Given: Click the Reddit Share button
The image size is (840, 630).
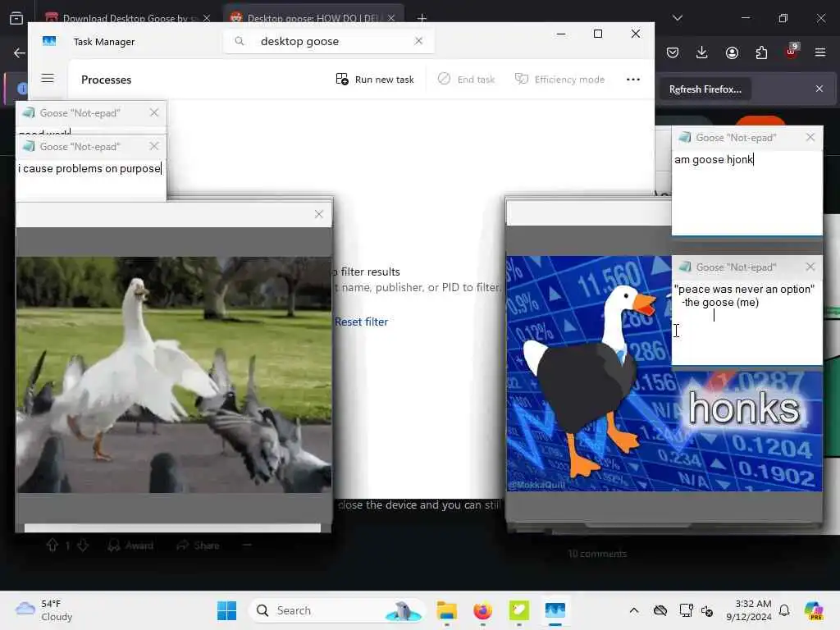Looking at the screenshot, I should [199, 546].
